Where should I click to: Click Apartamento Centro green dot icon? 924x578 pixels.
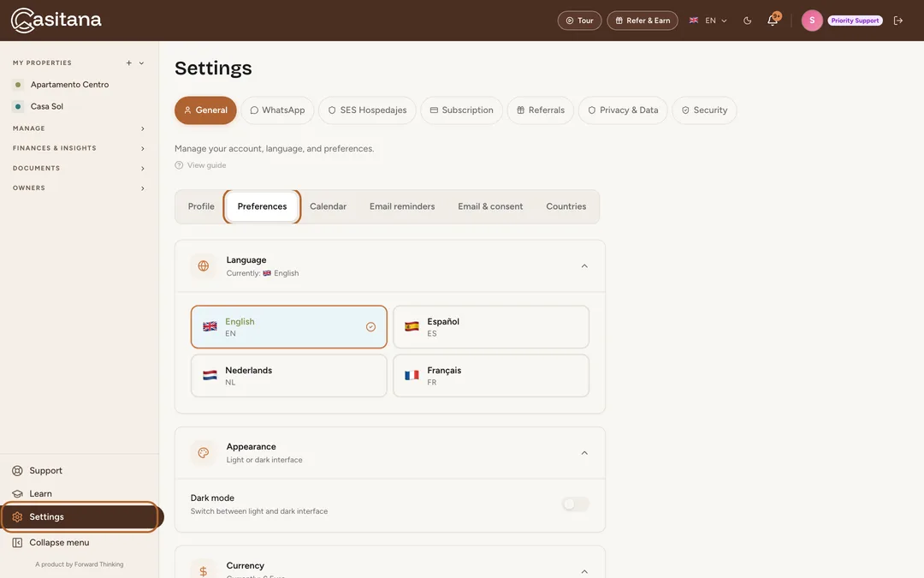click(18, 85)
